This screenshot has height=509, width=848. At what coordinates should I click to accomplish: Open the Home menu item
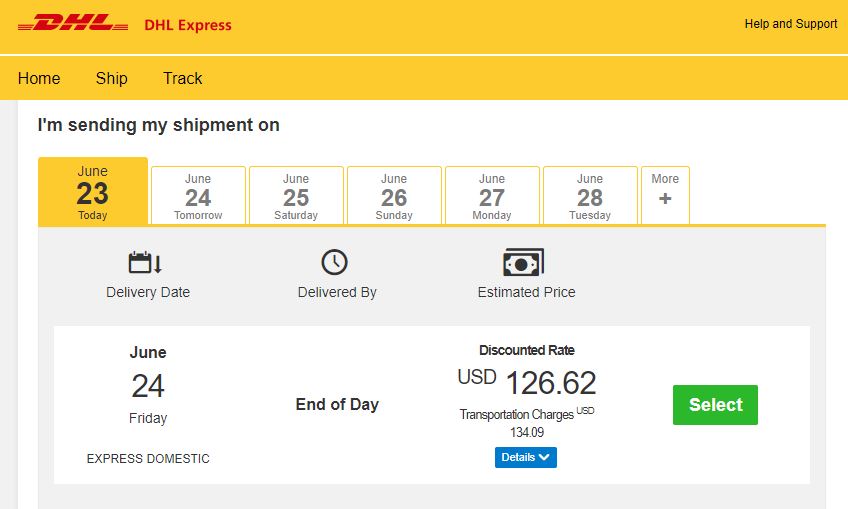(39, 79)
